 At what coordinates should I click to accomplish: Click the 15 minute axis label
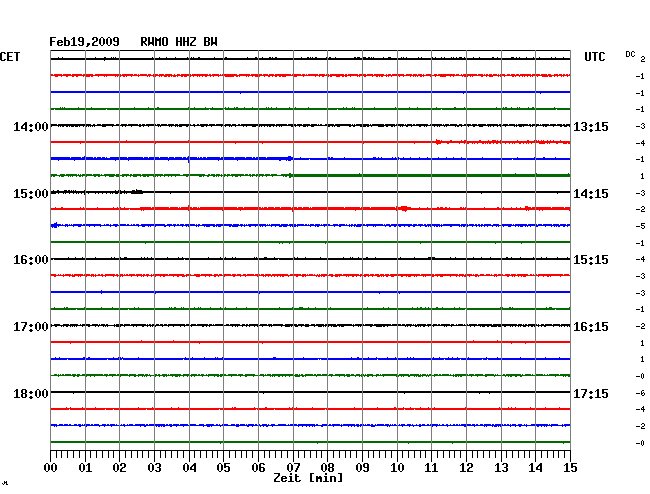(x=570, y=467)
